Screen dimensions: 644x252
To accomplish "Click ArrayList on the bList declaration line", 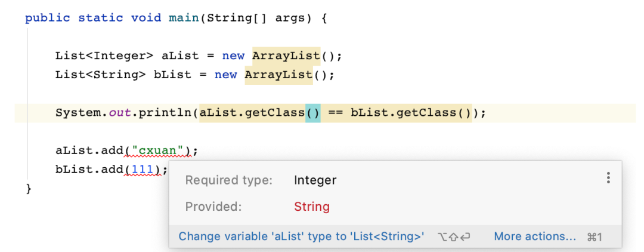I will [278, 75].
